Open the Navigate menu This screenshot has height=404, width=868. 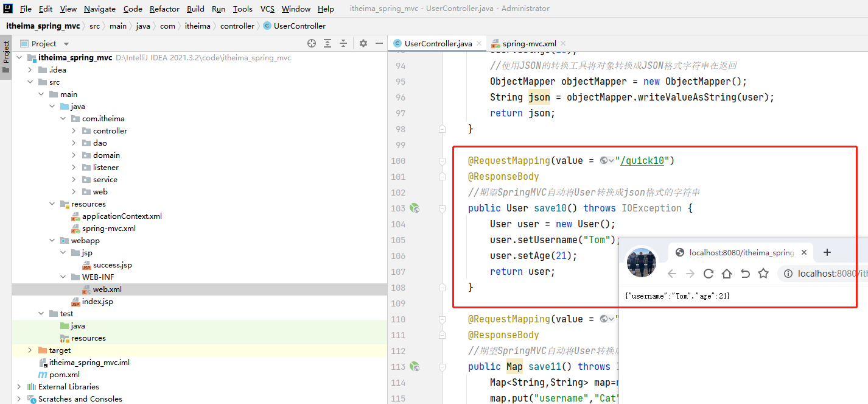click(x=100, y=9)
